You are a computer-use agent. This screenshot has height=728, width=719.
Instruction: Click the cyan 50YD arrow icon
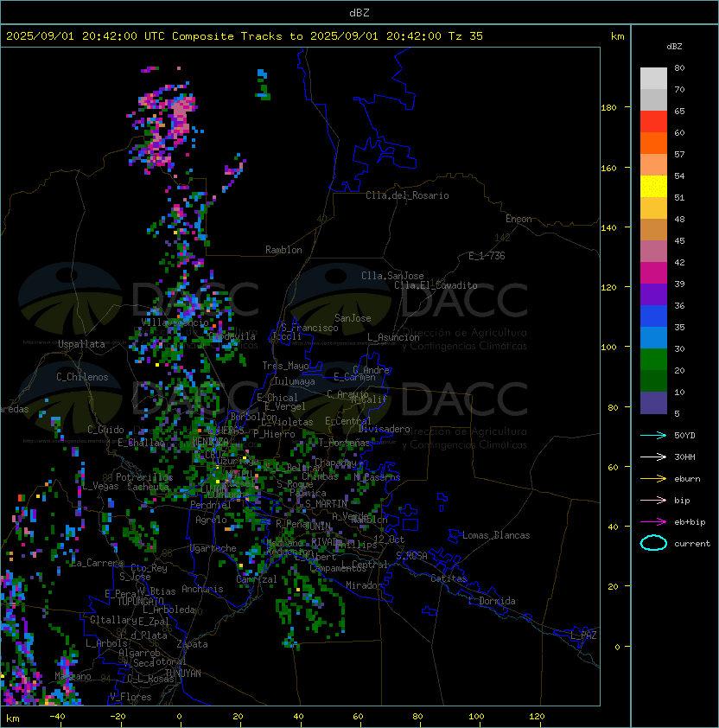[x=653, y=435]
